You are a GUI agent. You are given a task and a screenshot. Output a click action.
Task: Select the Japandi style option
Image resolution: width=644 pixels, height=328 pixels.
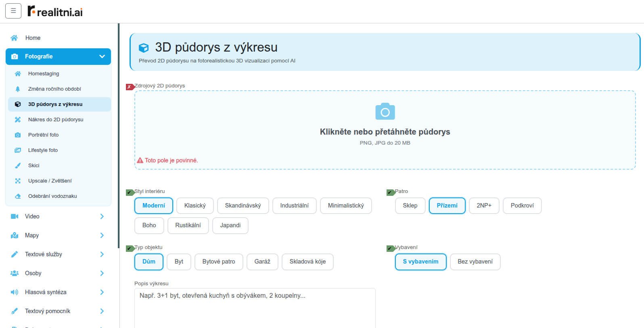point(230,225)
